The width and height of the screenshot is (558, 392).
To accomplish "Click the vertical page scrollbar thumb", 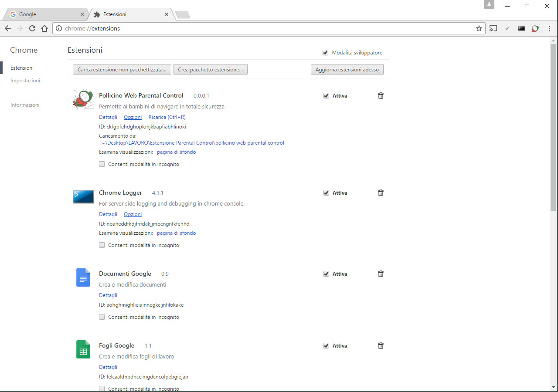I will click(x=553, y=127).
